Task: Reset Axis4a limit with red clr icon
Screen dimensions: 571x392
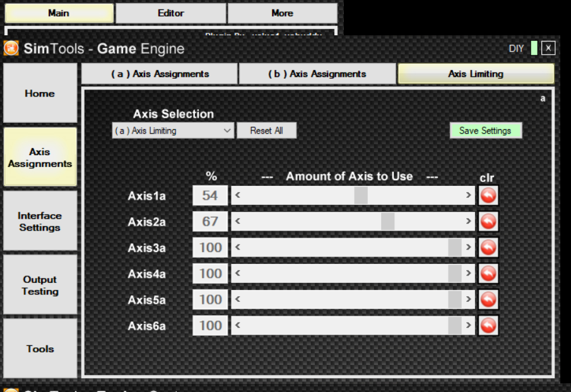Action: [488, 274]
